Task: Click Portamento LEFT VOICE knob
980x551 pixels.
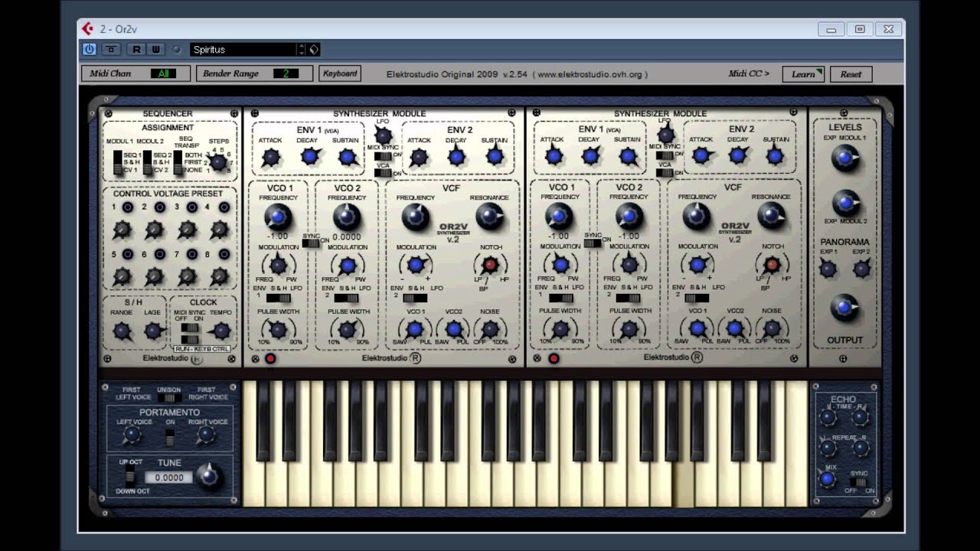Action: tap(132, 435)
